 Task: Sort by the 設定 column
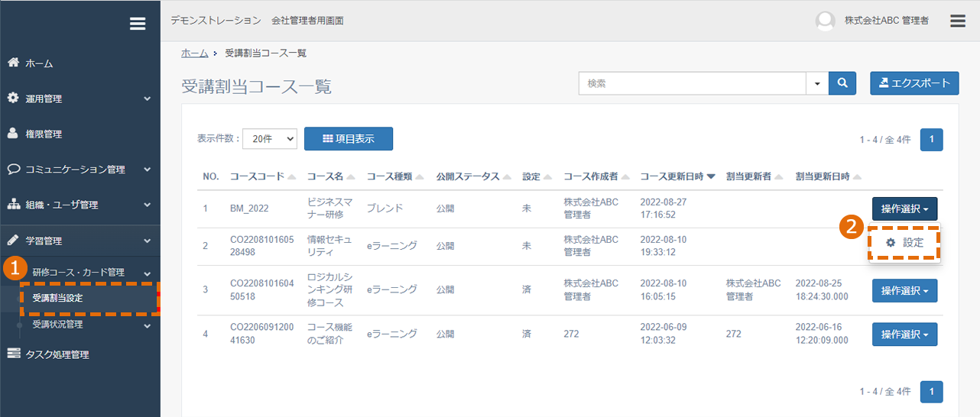point(537,176)
